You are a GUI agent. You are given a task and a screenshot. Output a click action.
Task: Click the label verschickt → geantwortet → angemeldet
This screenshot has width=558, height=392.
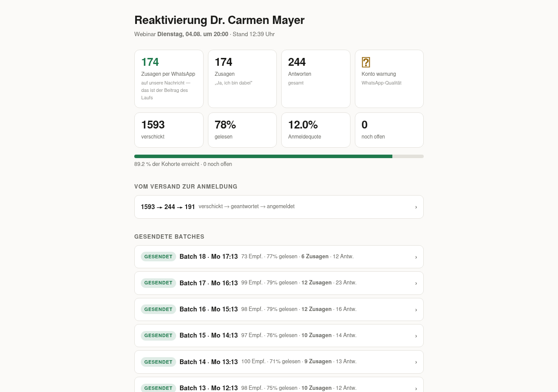(x=247, y=206)
